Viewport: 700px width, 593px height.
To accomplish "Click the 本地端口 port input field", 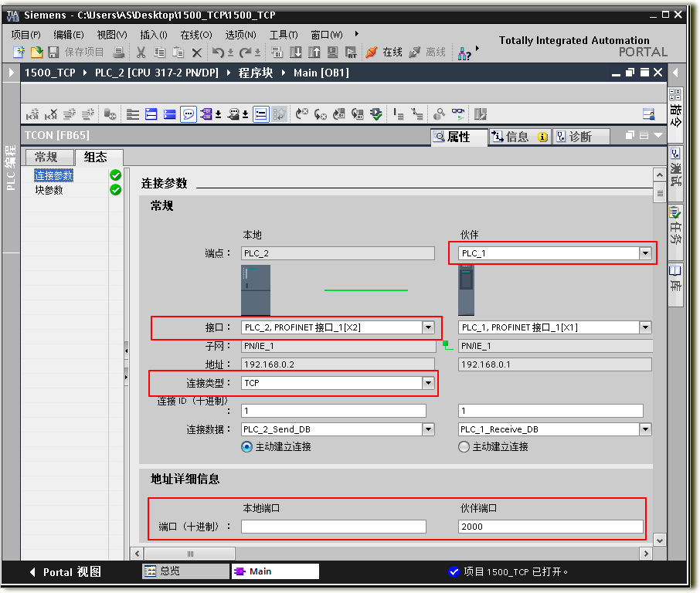I will (x=334, y=527).
